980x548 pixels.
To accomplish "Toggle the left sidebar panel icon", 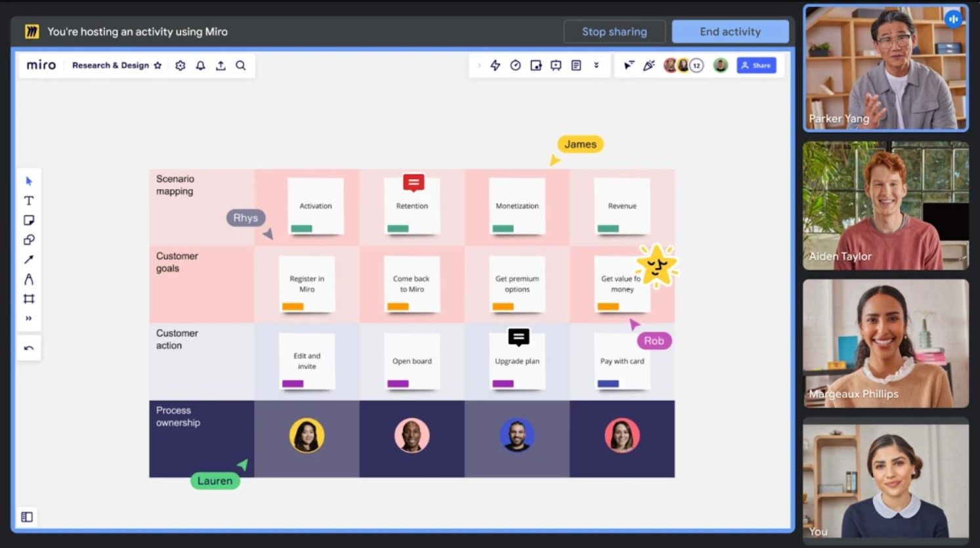I will click(27, 517).
